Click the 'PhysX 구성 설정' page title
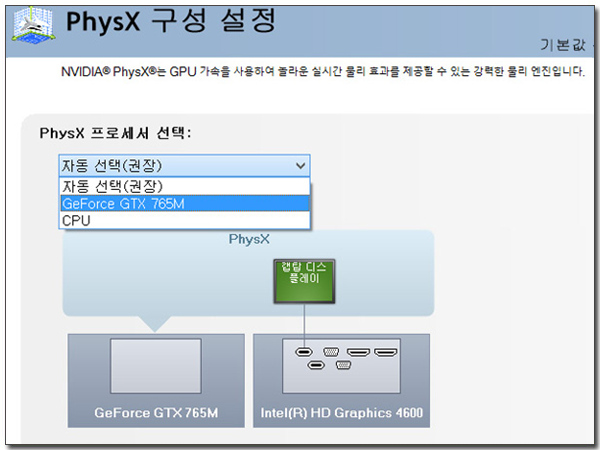600x450 pixels. click(x=170, y=21)
